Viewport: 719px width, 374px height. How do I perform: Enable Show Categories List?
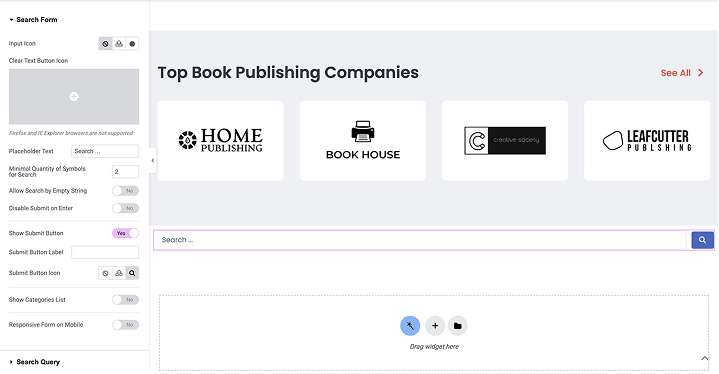pos(125,300)
